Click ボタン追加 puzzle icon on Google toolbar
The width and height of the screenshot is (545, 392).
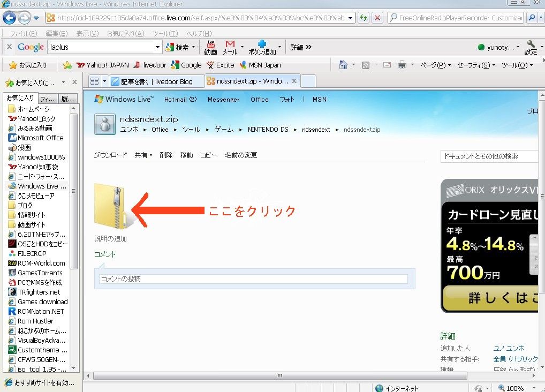pos(262,47)
